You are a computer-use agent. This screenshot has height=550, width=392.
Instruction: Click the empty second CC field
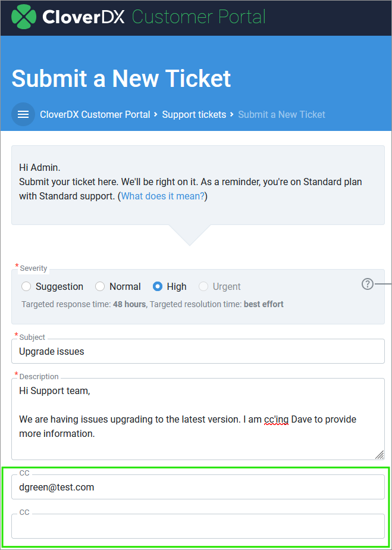[198, 526]
